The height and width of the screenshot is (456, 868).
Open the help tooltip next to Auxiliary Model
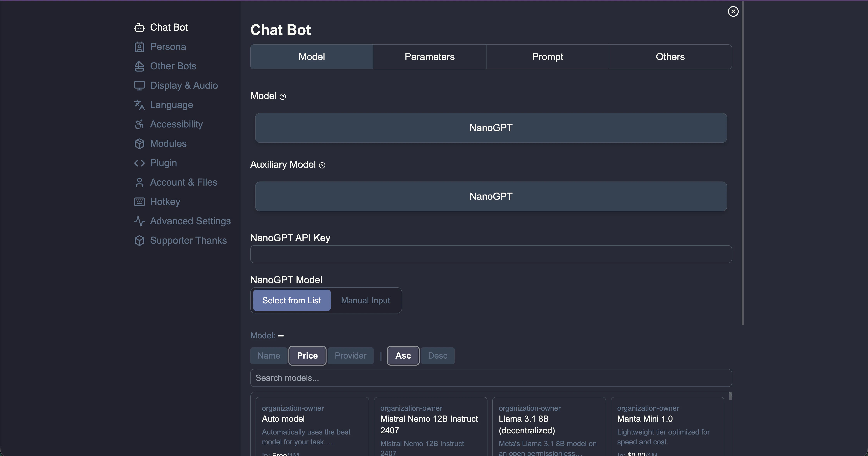tap(322, 165)
